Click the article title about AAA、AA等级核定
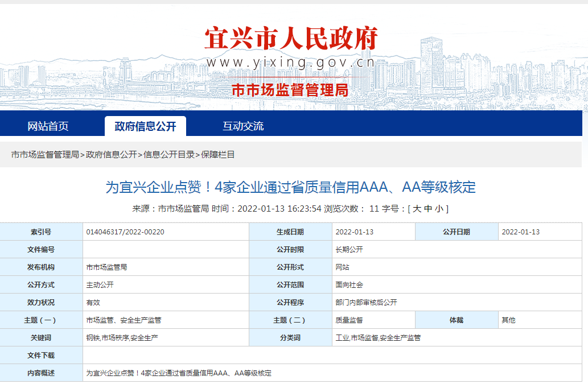Screen dimensions: 588x388 (291, 187)
